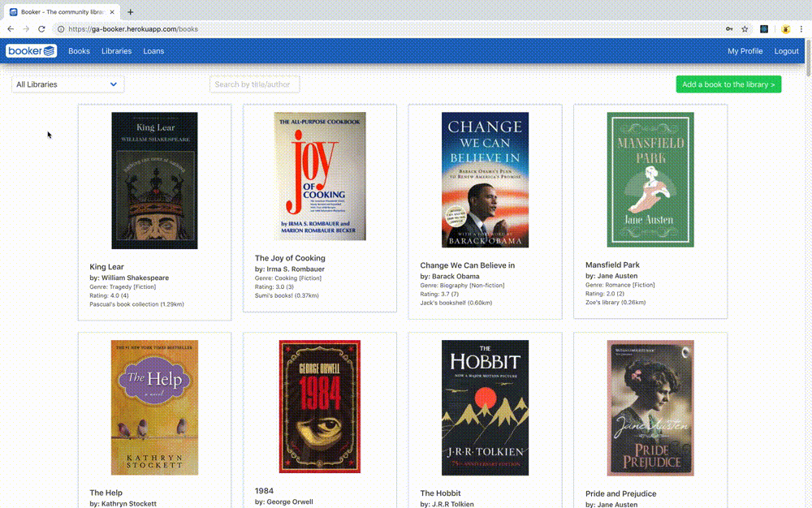Open The Help book cover

pos(154,407)
